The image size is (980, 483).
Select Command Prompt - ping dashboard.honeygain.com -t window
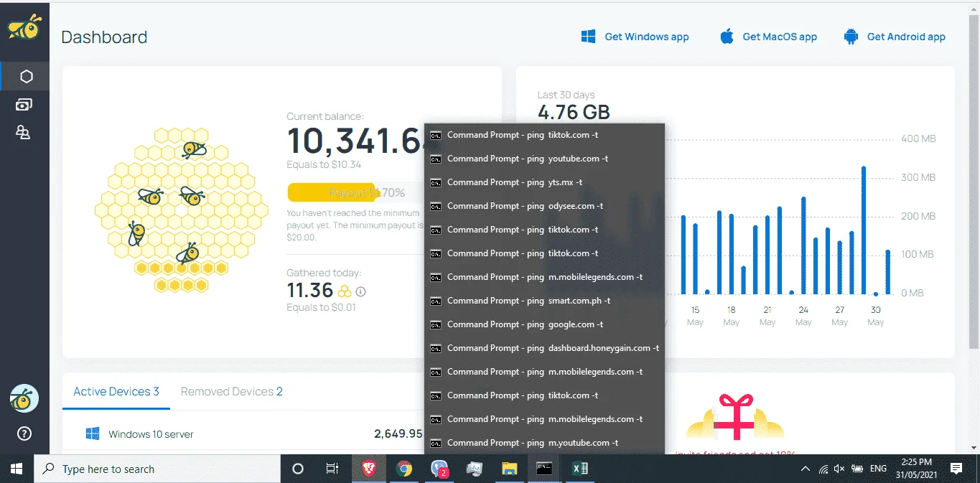point(544,348)
